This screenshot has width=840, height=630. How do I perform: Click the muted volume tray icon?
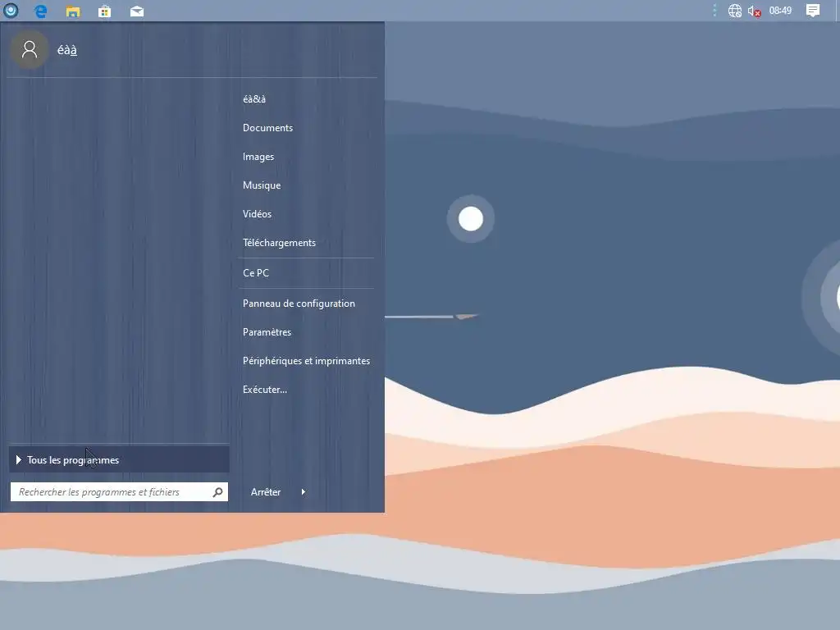755,11
